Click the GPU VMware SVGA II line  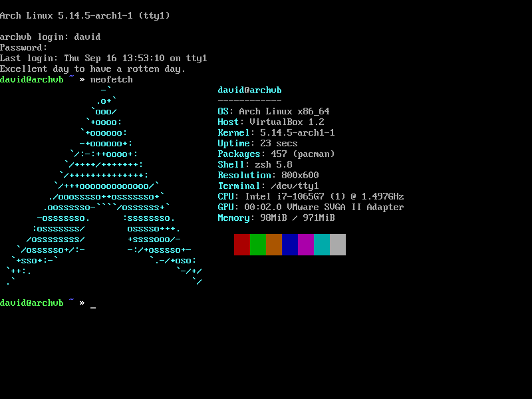311,207
